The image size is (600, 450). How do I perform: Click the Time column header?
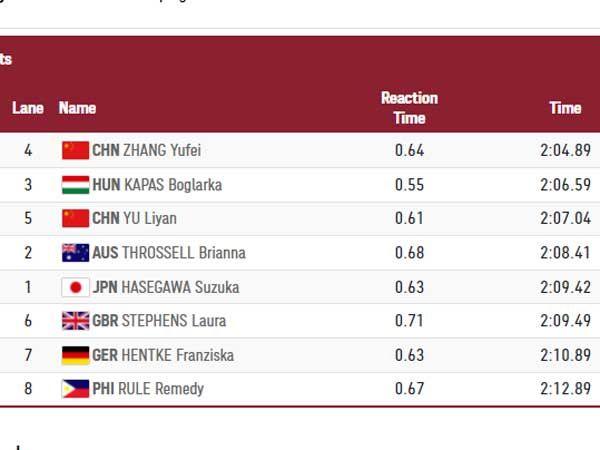click(565, 108)
